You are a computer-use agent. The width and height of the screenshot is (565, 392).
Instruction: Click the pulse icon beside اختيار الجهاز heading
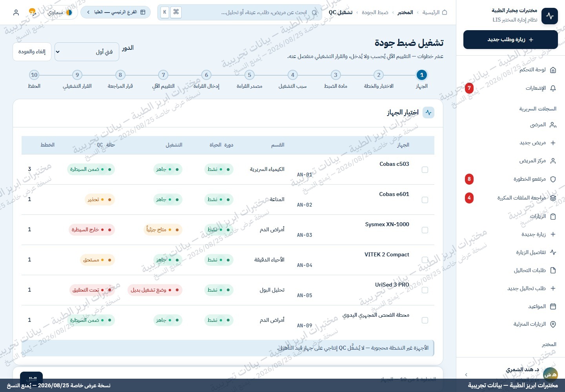tap(428, 113)
